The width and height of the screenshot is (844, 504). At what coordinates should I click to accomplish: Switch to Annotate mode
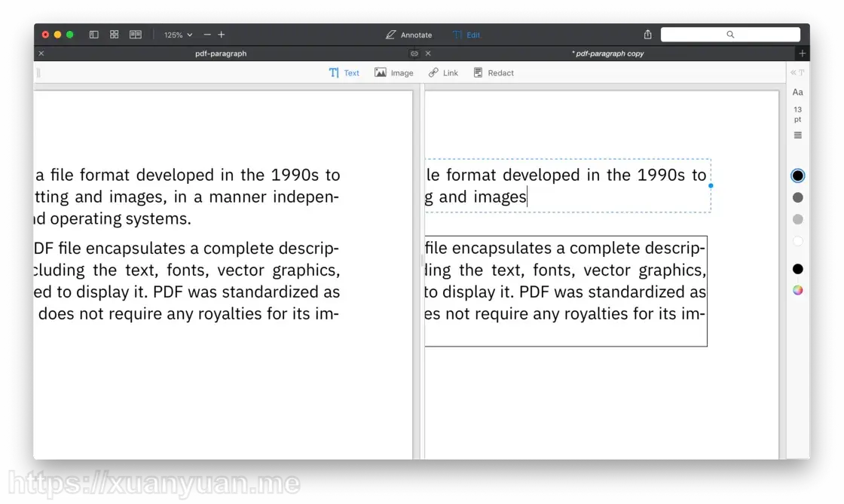tap(408, 35)
